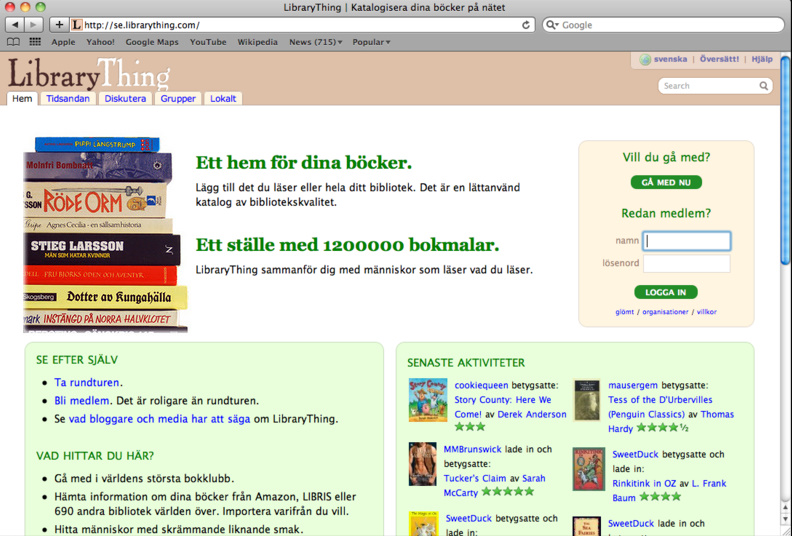The image size is (792, 536).
Task: Open the Google Maps bookmark
Action: tap(152, 42)
